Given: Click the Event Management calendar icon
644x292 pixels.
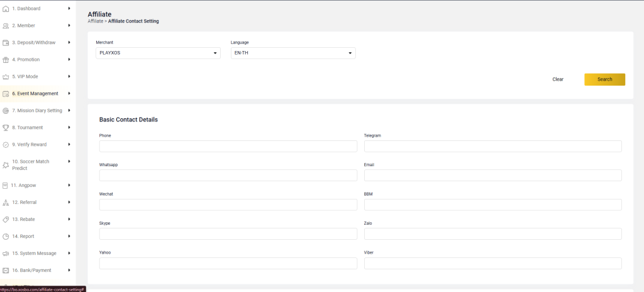Looking at the screenshot, I should (x=6, y=94).
